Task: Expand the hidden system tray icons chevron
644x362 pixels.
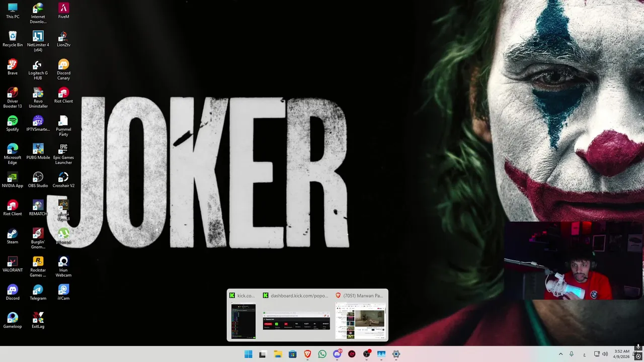Action: coord(560,354)
